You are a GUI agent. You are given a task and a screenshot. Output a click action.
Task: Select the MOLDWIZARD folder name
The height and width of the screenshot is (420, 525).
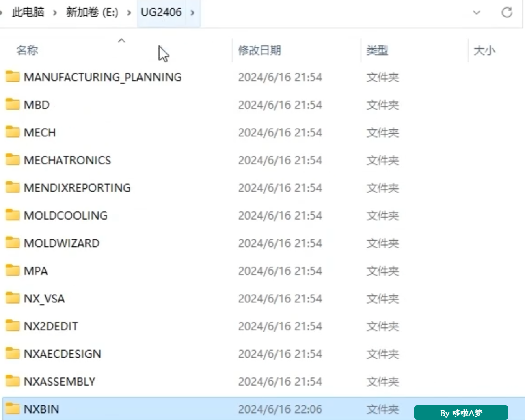62,243
